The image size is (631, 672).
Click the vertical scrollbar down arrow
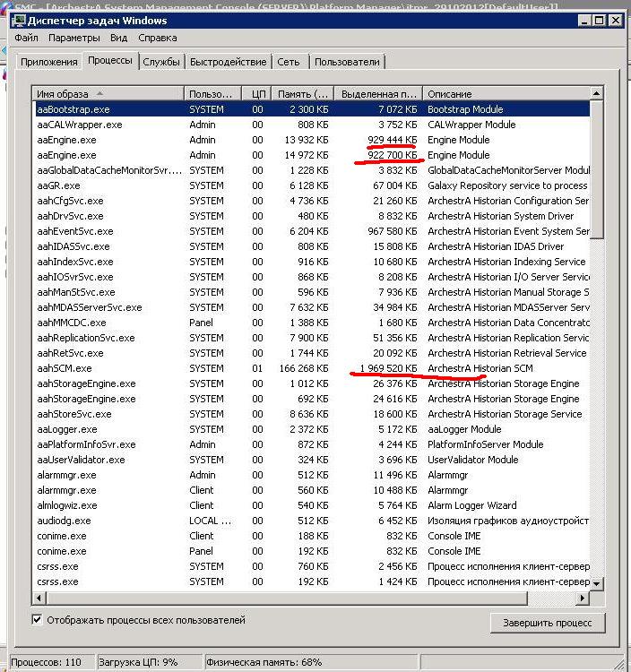[x=597, y=583]
